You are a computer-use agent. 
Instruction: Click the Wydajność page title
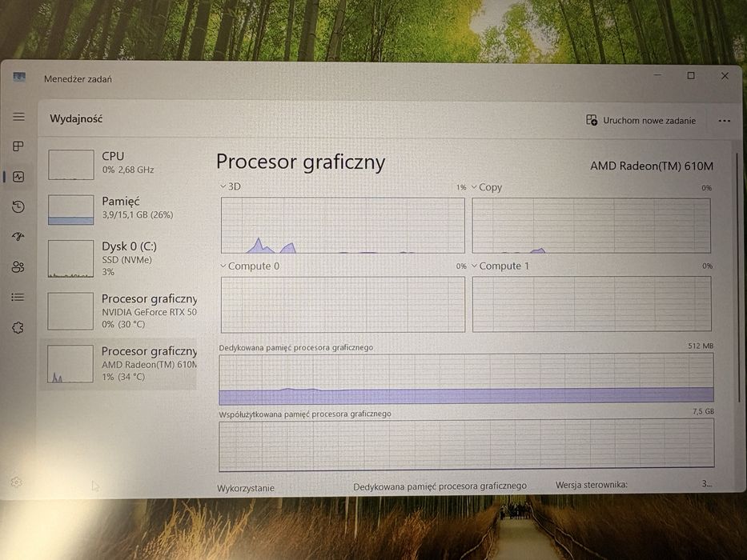(76, 118)
